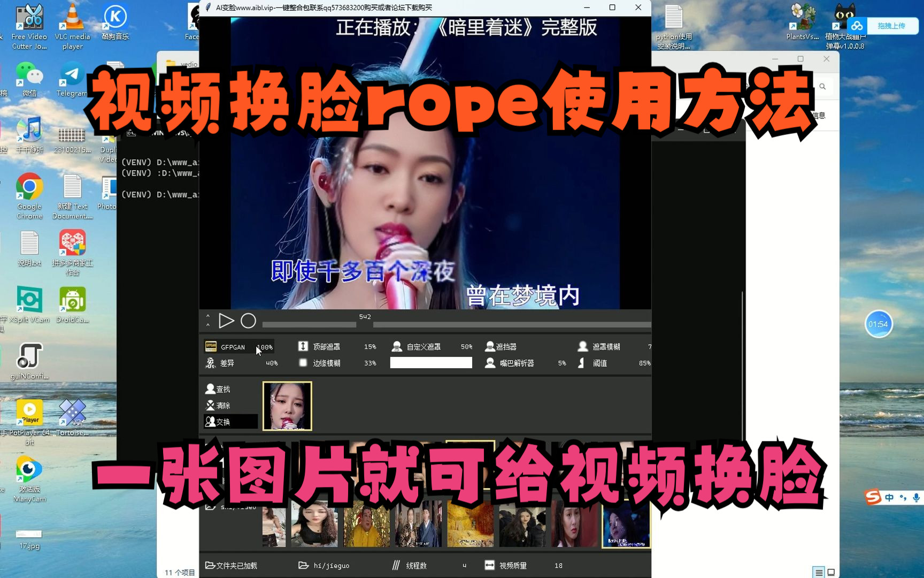Click 清除 to clear faces
Viewport: 924px width, 578px height.
(x=218, y=405)
